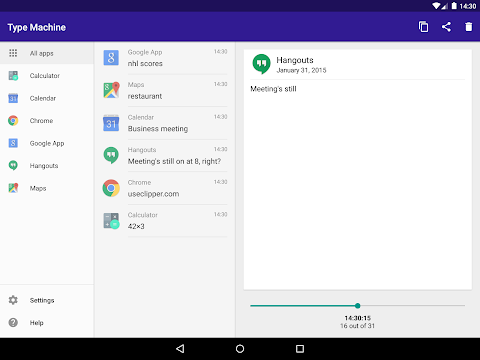Tap the share icon in toolbar

point(446,27)
